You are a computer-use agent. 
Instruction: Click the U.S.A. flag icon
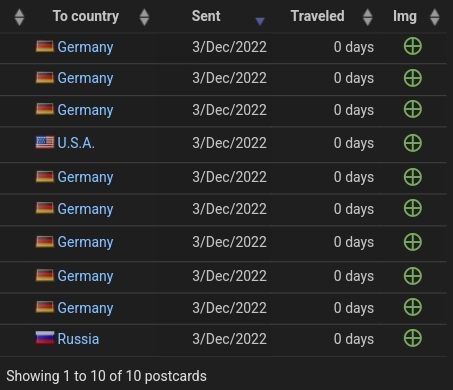(45, 142)
